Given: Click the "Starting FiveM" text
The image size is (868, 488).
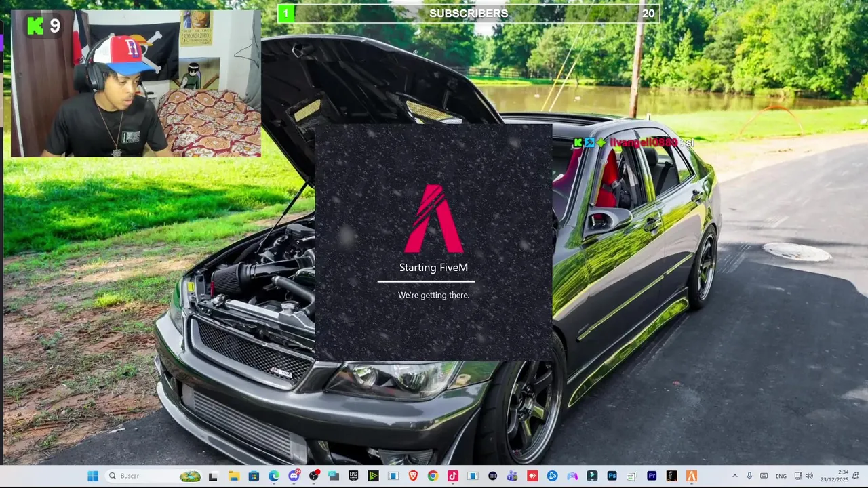Looking at the screenshot, I should pos(434,268).
